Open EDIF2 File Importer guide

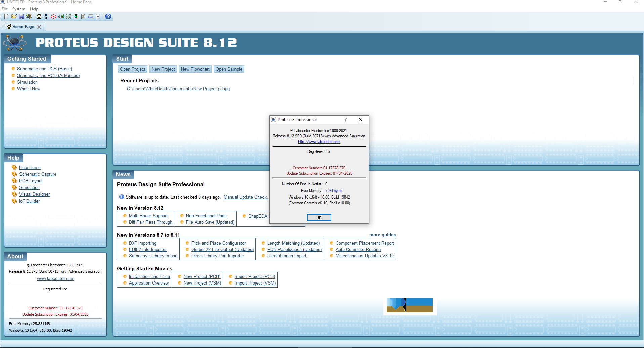tap(148, 249)
